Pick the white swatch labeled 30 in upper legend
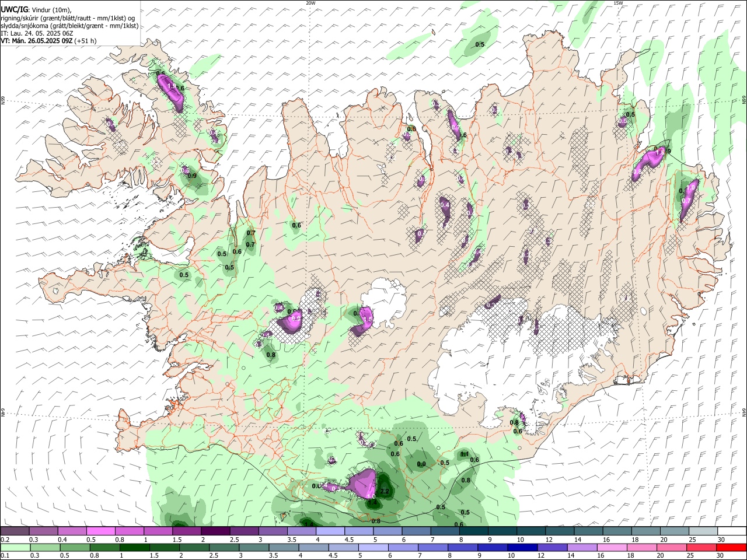Viewport: 747px width, 560px height. pos(731,531)
